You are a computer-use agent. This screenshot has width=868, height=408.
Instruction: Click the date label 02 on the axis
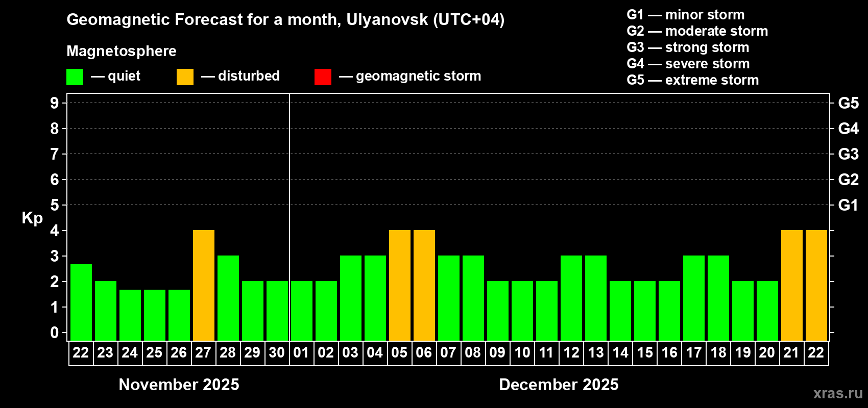(326, 353)
